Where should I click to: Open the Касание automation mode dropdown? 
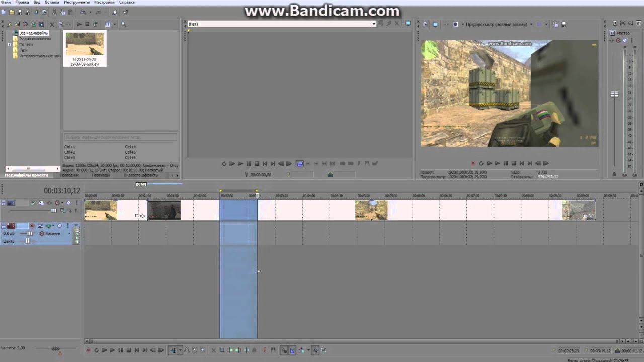(x=69, y=233)
